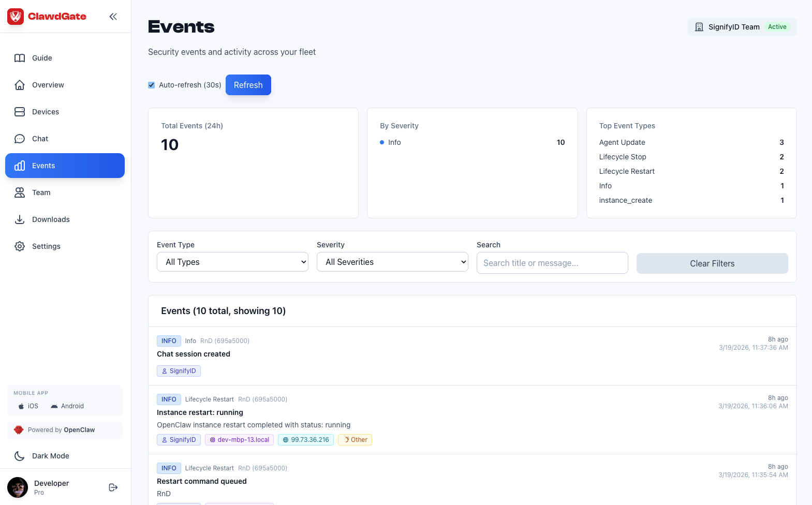Click the INFO badge on Instance restart: running
The image size is (812, 505).
pos(169,399)
